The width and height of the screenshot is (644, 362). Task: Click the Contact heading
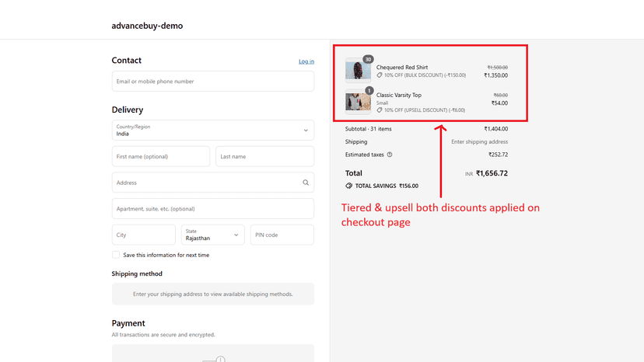[x=127, y=61]
